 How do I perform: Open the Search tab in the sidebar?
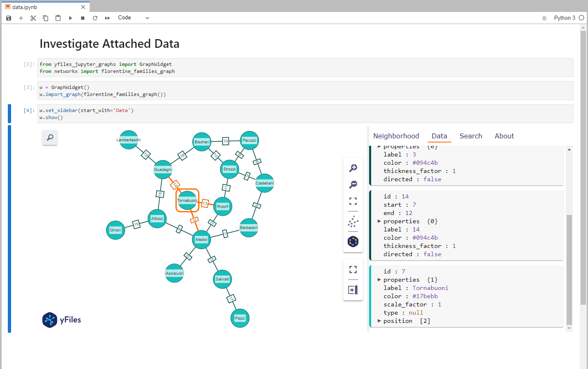click(x=470, y=136)
